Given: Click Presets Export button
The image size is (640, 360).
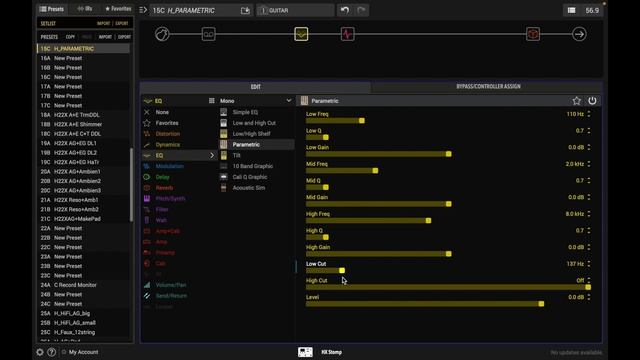Looking at the screenshot, I should coord(124,37).
